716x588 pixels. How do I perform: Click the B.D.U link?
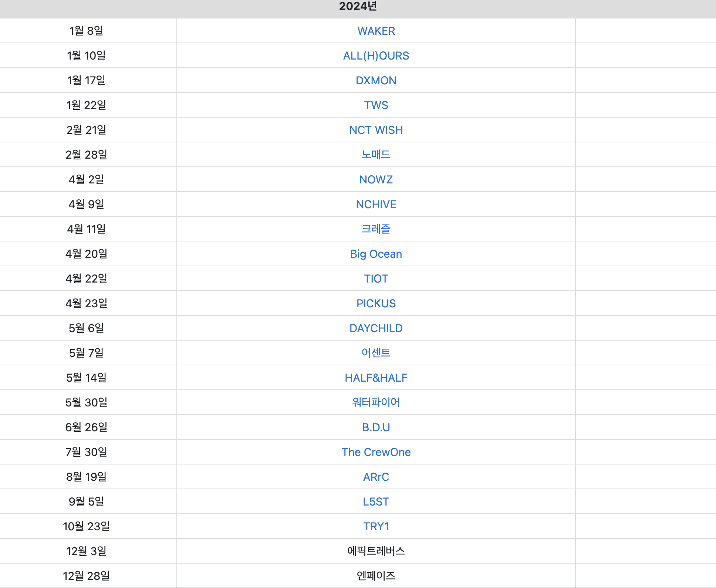point(376,428)
